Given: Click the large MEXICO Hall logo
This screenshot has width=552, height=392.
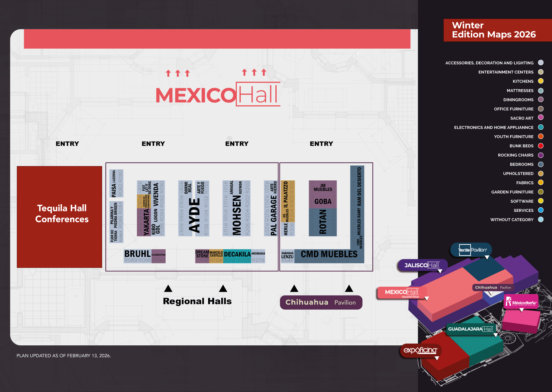Looking at the screenshot, I should 218,95.
